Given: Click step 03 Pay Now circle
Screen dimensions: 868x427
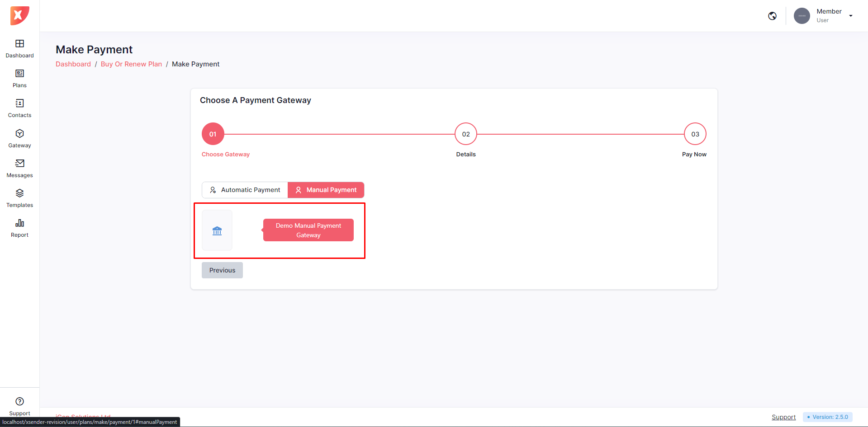Looking at the screenshot, I should pos(695,134).
